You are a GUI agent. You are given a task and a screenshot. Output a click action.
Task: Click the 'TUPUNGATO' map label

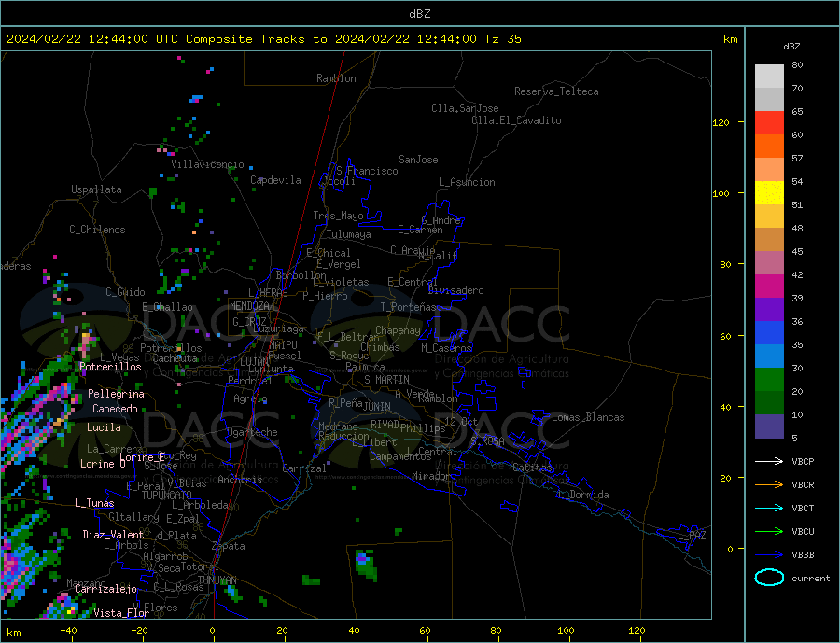click(167, 496)
